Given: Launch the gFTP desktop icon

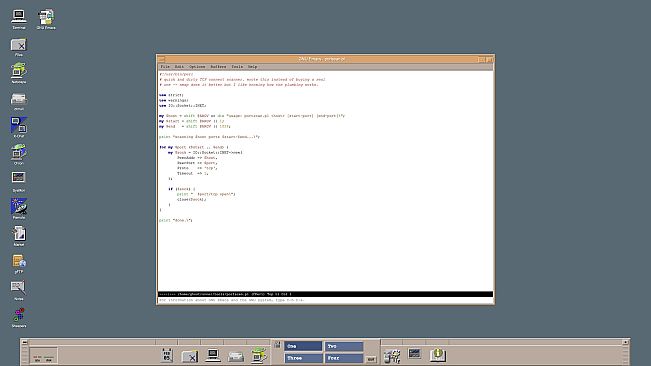Looking at the screenshot, I should [19, 263].
